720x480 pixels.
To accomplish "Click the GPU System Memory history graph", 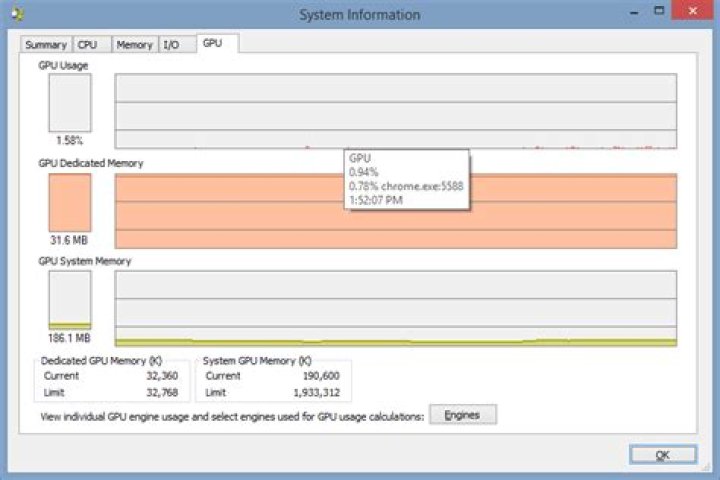I will pos(396,308).
